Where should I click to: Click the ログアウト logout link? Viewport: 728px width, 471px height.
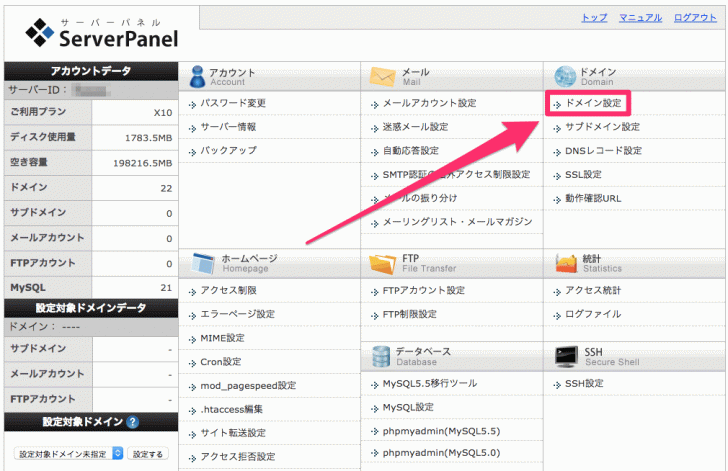coord(694,18)
